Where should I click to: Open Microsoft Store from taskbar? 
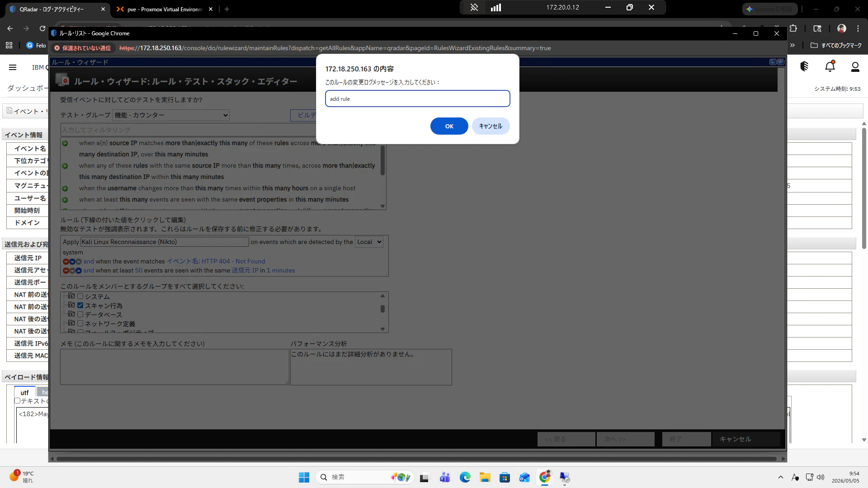[505, 477]
